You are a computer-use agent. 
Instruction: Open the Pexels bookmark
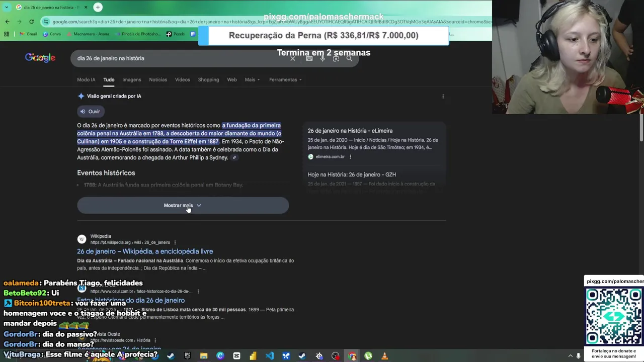(x=176, y=34)
